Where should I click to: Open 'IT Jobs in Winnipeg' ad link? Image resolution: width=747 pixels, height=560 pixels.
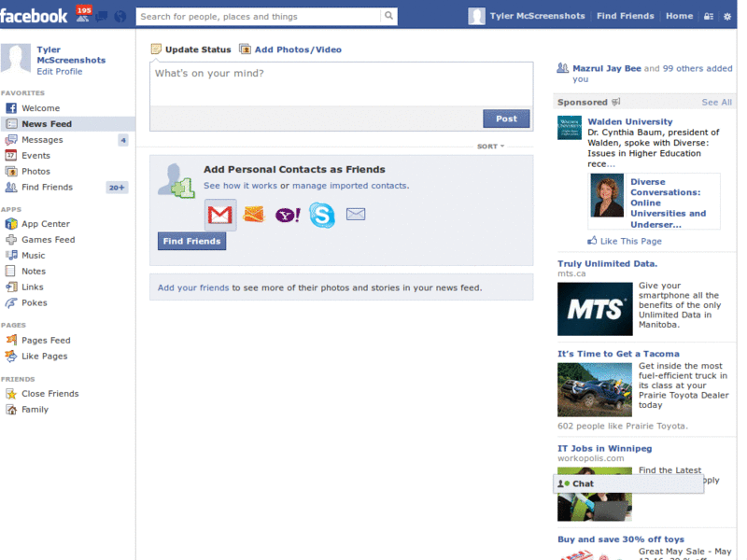604,448
